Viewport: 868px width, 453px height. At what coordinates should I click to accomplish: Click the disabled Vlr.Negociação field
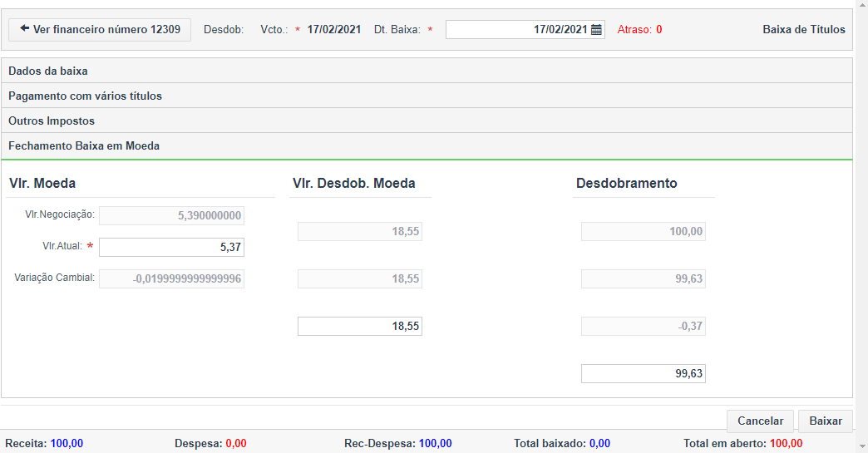pyautogui.click(x=171, y=216)
